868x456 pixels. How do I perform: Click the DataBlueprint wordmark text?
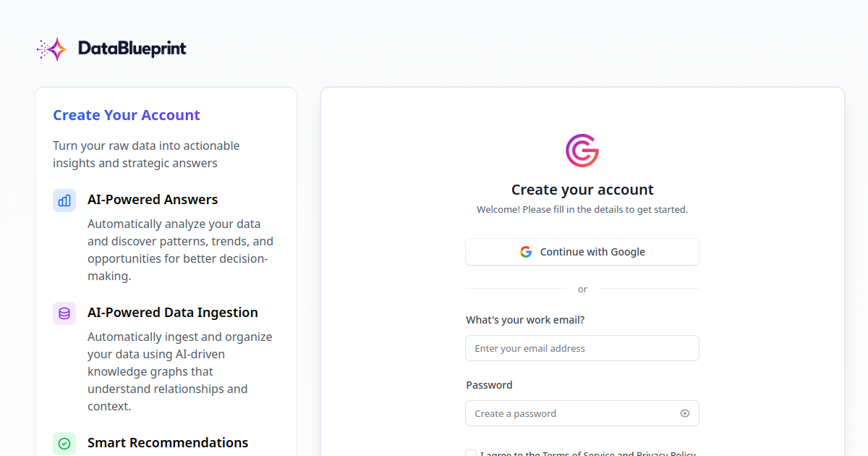(132, 48)
